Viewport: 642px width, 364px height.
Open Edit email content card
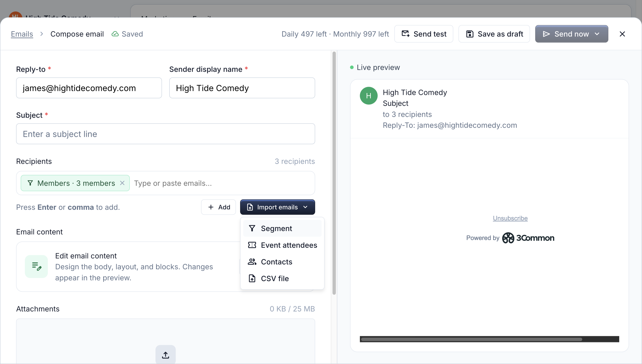[166, 267]
